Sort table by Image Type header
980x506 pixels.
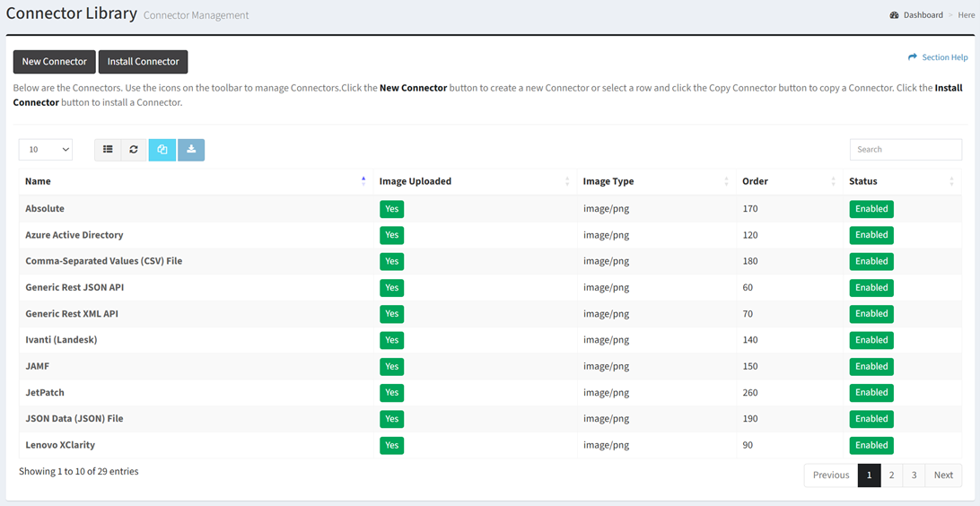608,181
